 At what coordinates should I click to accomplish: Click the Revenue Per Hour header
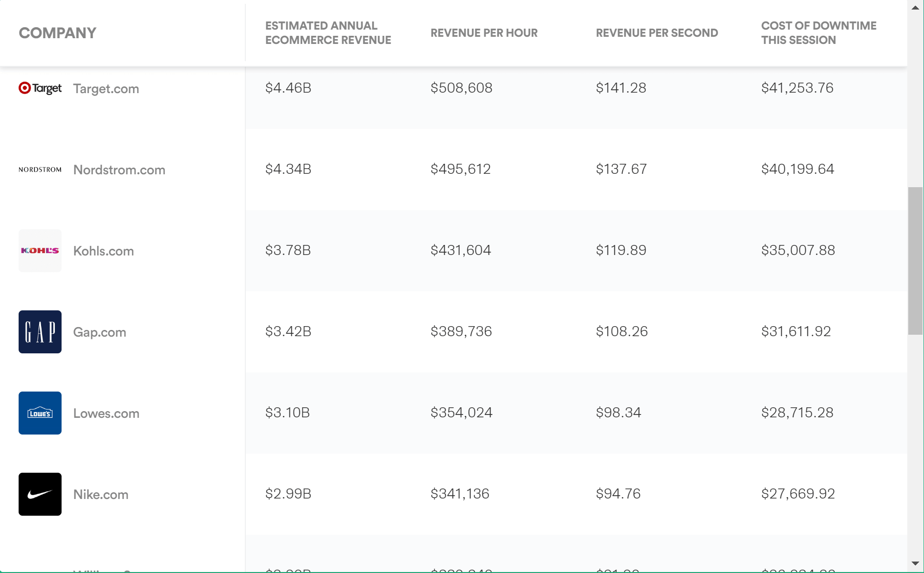click(484, 33)
